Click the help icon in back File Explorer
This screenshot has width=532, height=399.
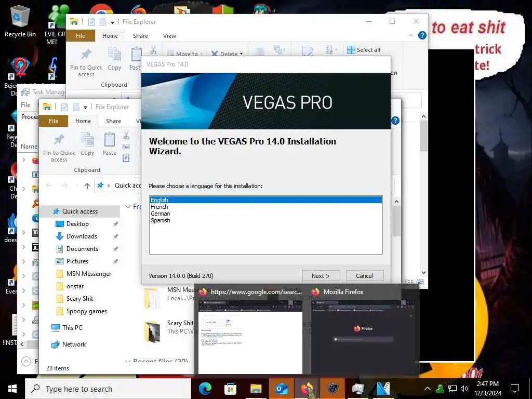pyautogui.click(x=422, y=35)
